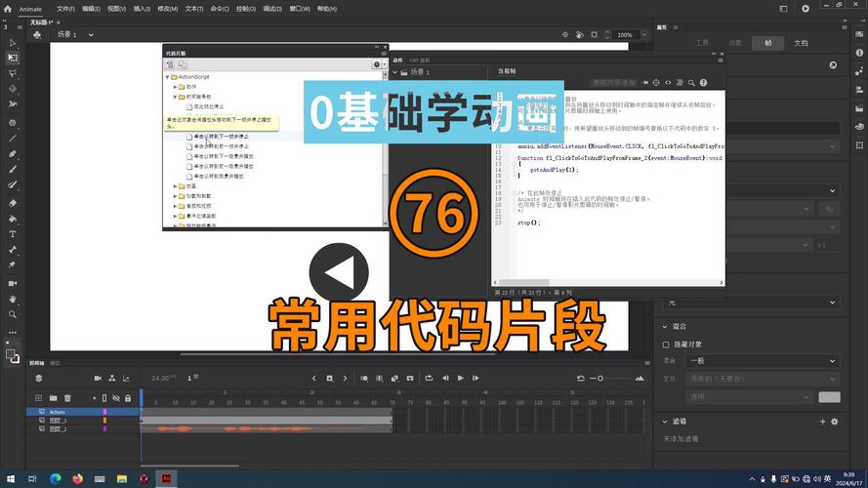Select the Text tool

click(12, 234)
